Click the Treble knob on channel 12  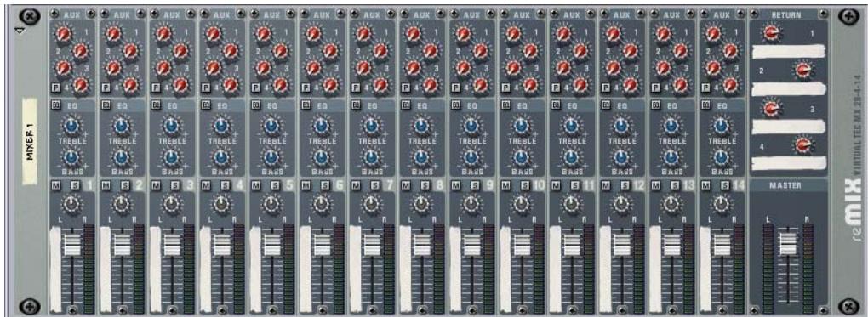pyautogui.click(x=622, y=127)
